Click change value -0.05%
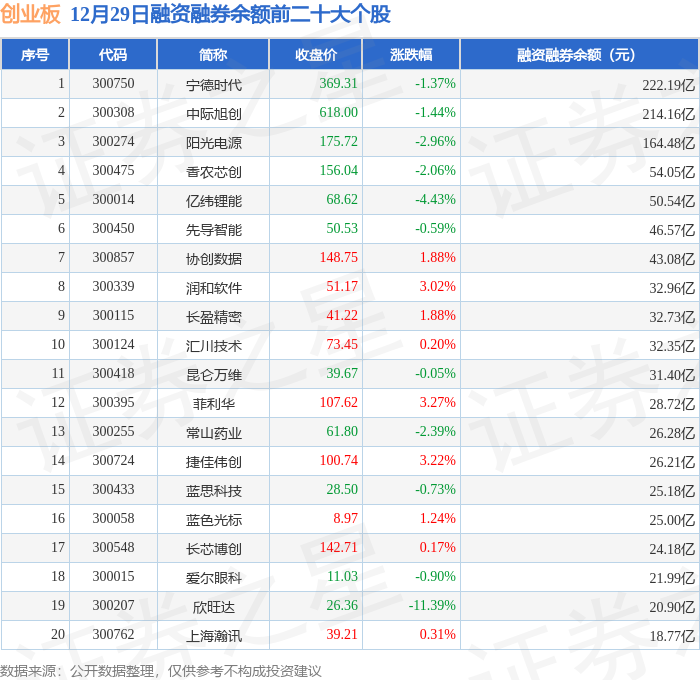 tap(435, 374)
